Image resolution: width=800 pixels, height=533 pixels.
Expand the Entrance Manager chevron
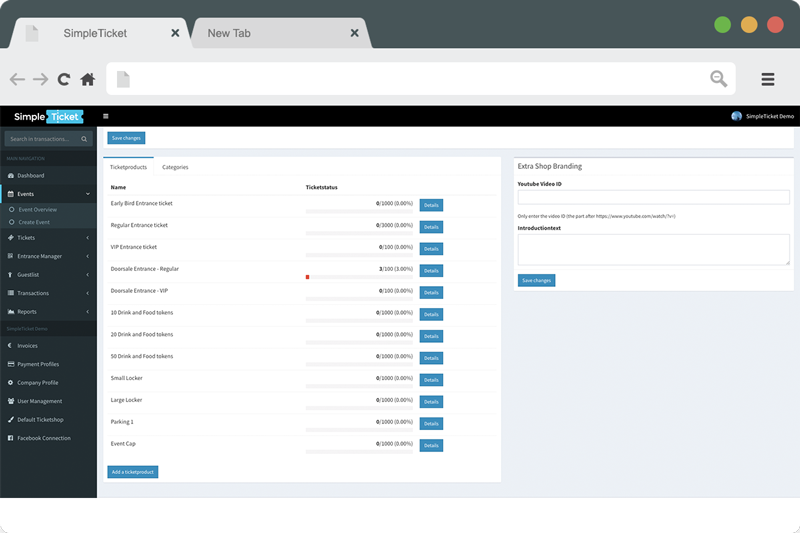click(88, 256)
